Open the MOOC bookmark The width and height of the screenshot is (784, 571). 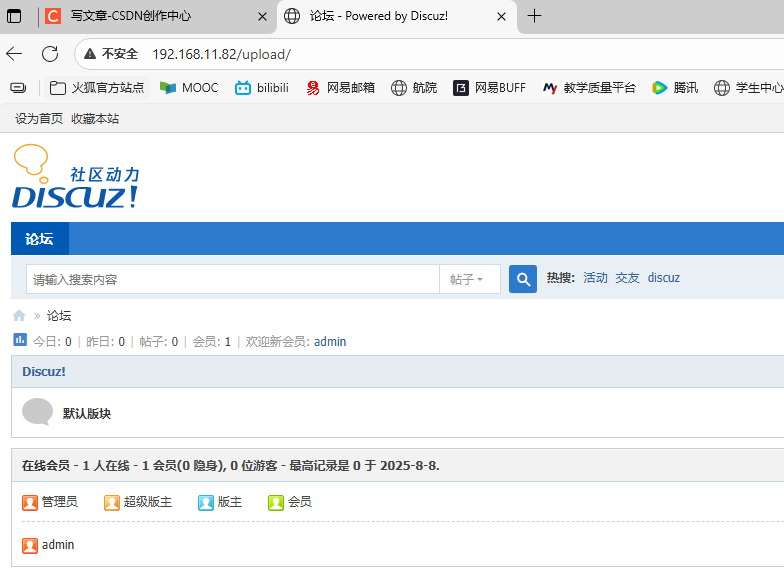coord(188,88)
